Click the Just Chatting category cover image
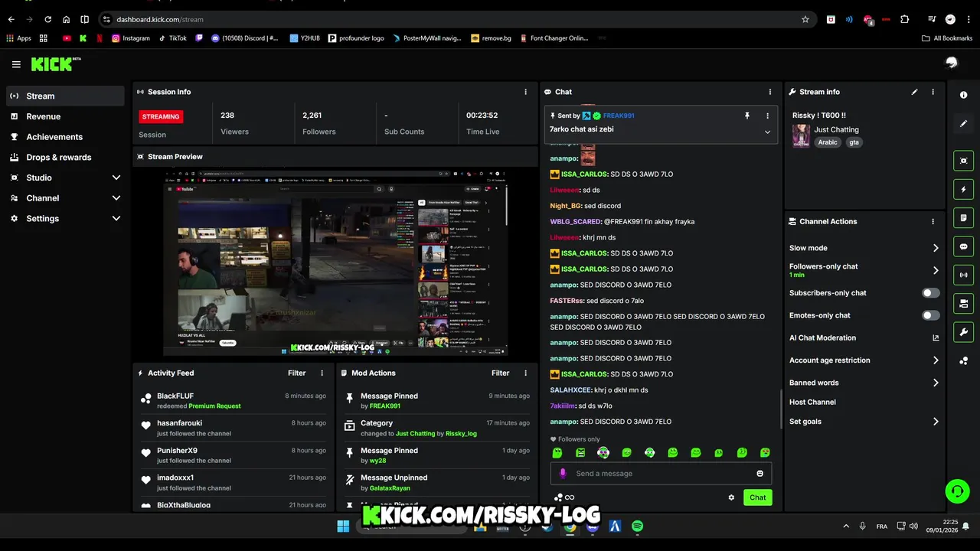 click(x=801, y=135)
